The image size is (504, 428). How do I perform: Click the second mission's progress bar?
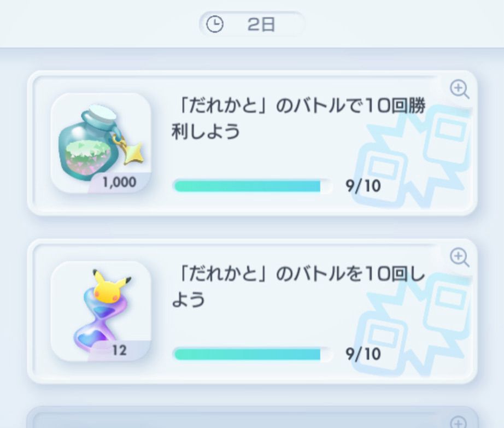(x=253, y=354)
